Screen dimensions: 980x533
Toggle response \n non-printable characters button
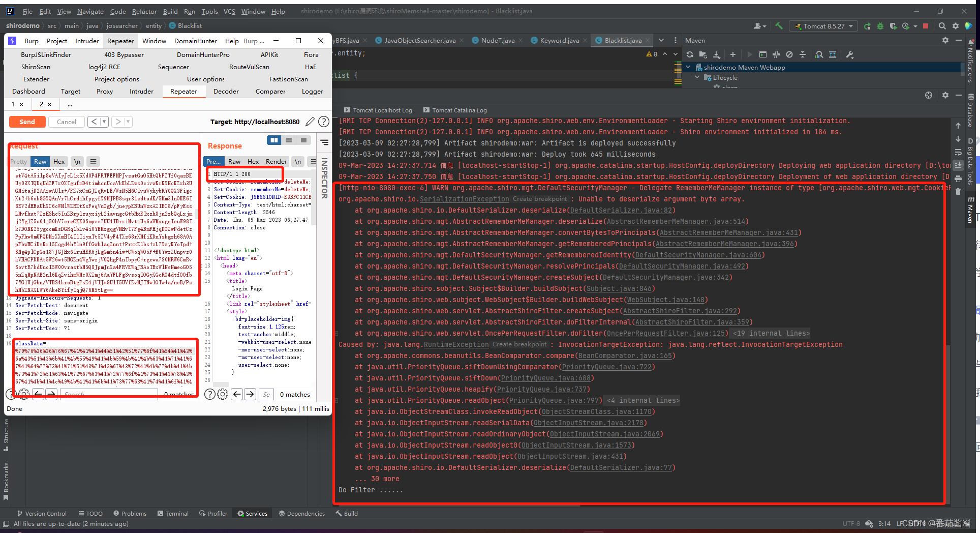point(298,161)
